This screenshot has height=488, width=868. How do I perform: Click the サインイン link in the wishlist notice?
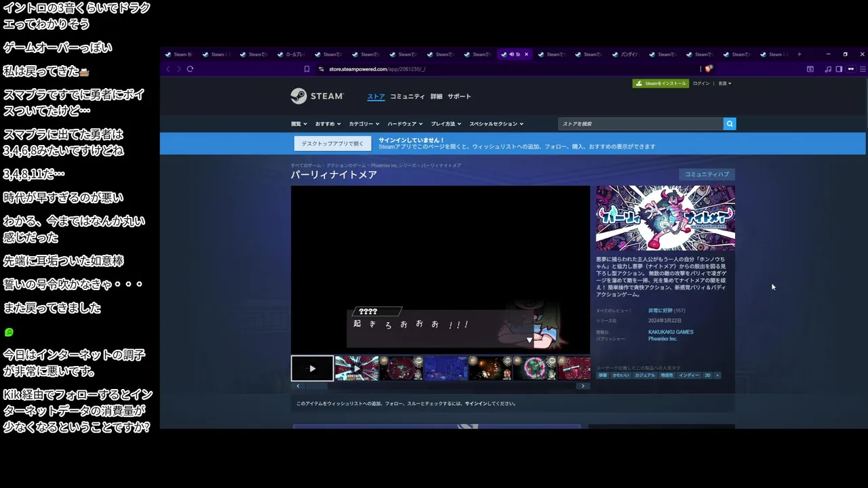coord(476,403)
